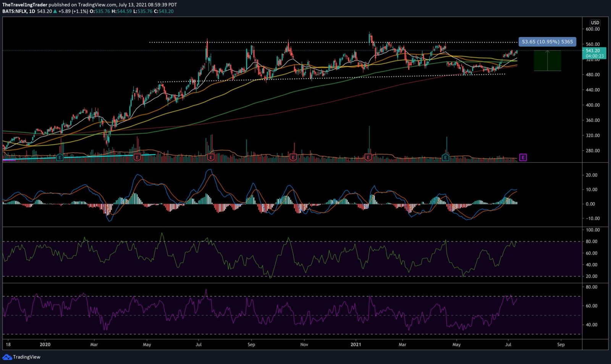Open the teal E earnings marker near January 2020
The image size is (611, 364).
60,157
